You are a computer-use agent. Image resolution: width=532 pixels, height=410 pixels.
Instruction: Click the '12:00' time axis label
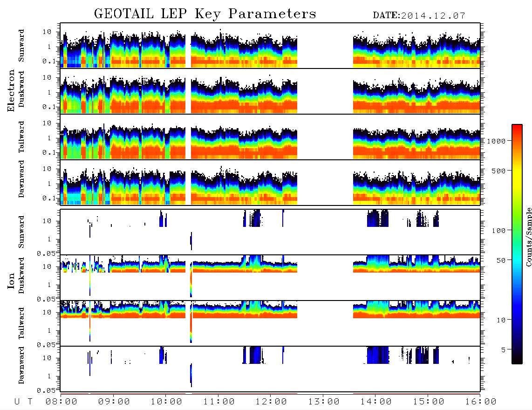pos(271,402)
